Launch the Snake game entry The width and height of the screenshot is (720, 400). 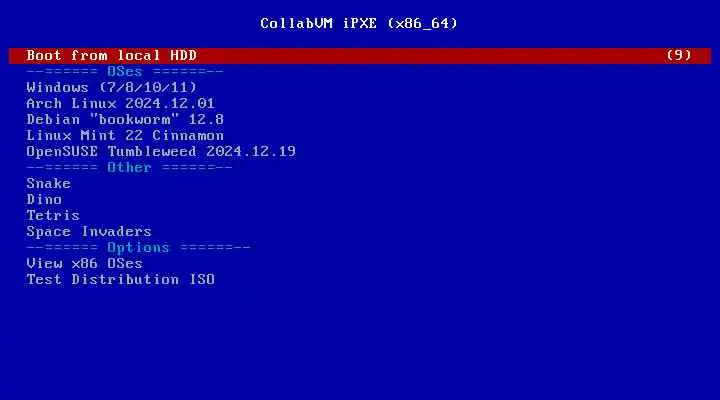tap(49, 183)
